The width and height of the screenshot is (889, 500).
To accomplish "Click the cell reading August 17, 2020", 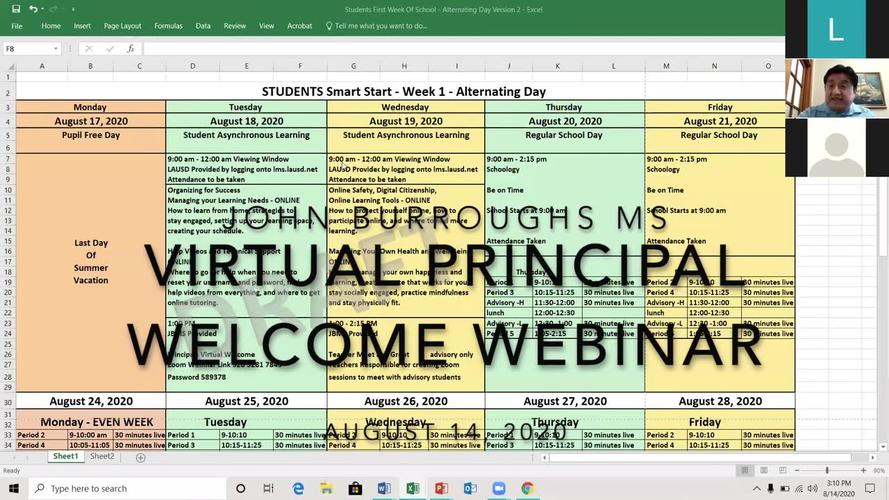I will 91,121.
